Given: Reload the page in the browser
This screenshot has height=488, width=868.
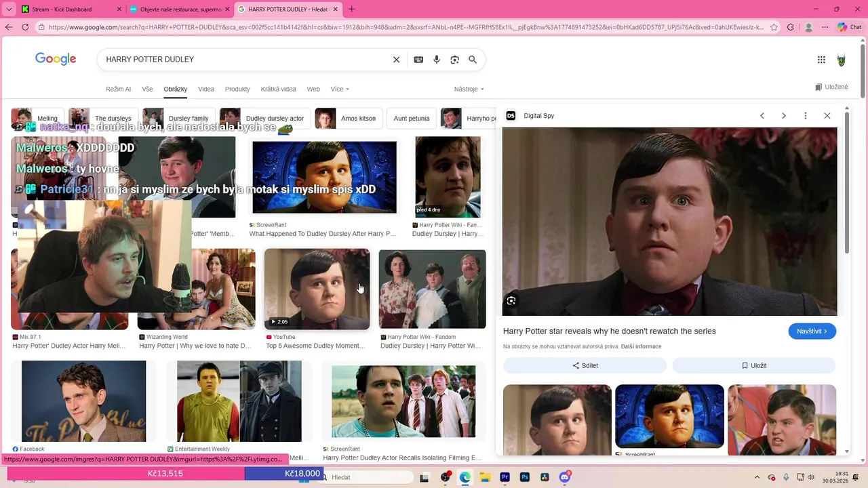Looking at the screenshot, I should coord(25,27).
